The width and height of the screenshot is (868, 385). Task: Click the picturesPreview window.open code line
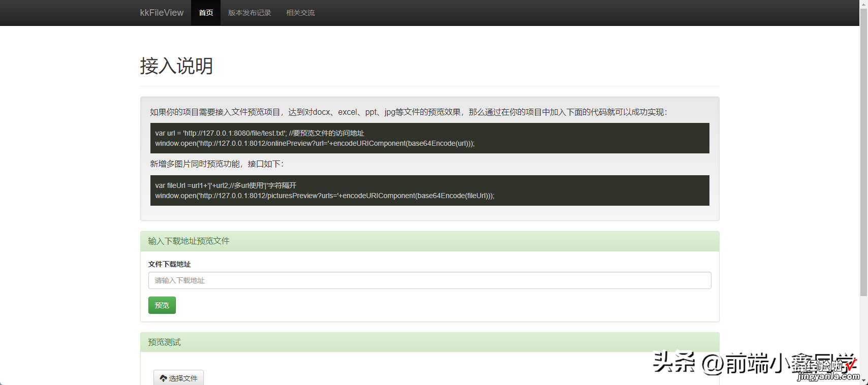(325, 196)
